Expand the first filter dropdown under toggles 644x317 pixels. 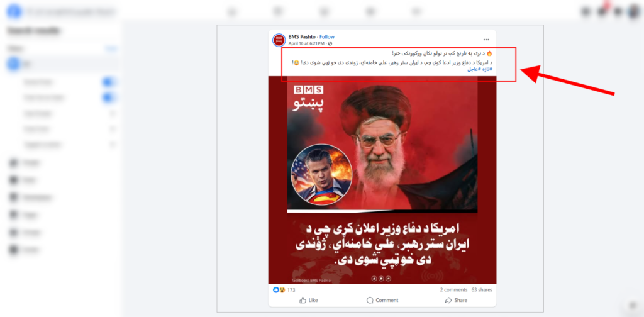[x=113, y=113]
